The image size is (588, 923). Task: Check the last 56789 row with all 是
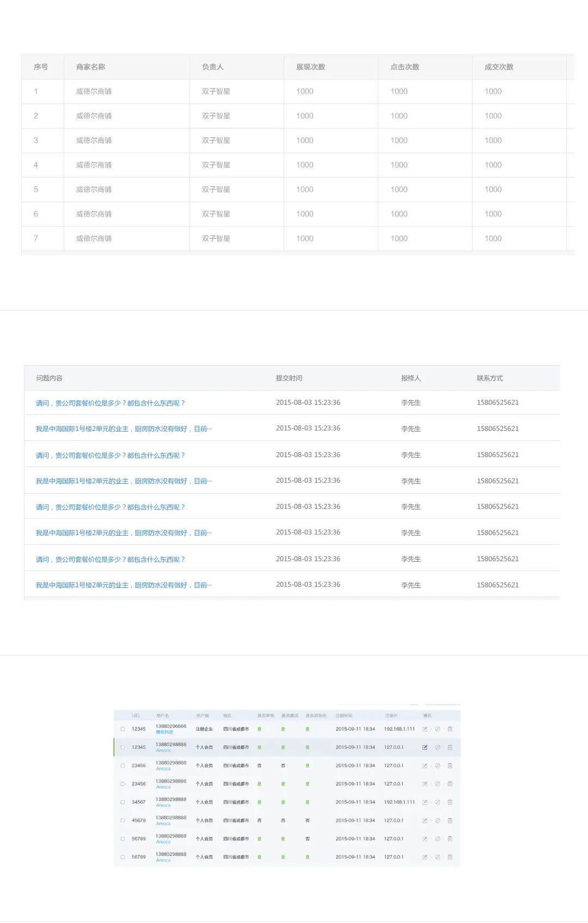[122, 857]
